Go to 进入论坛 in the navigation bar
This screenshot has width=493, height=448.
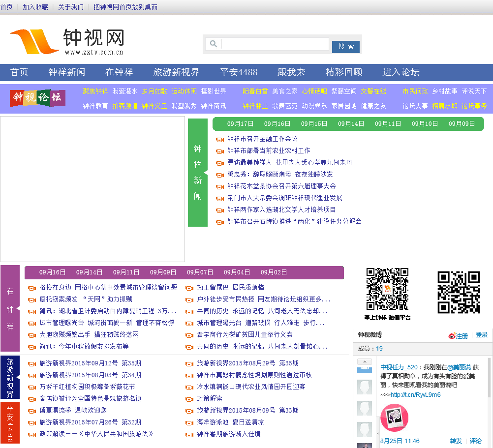(401, 72)
